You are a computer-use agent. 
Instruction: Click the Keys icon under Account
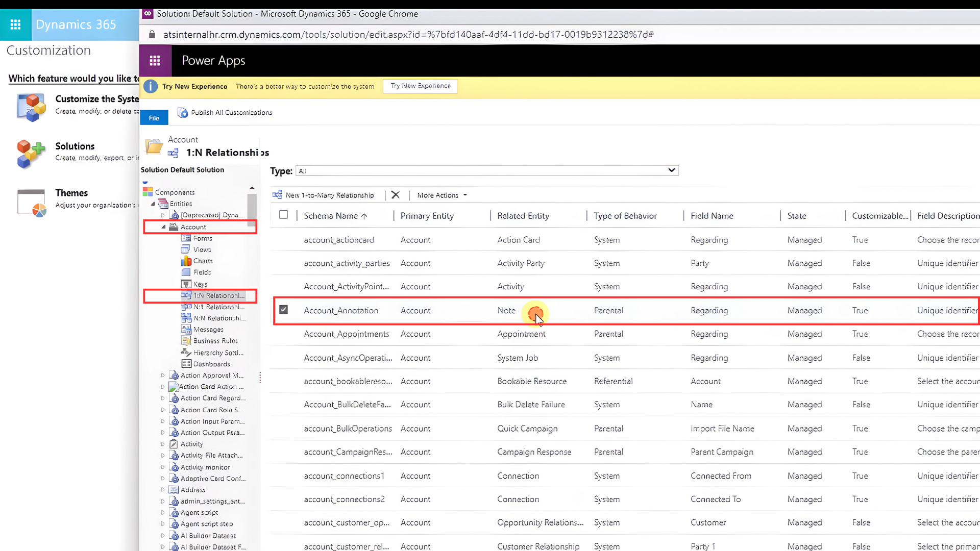[x=186, y=284]
